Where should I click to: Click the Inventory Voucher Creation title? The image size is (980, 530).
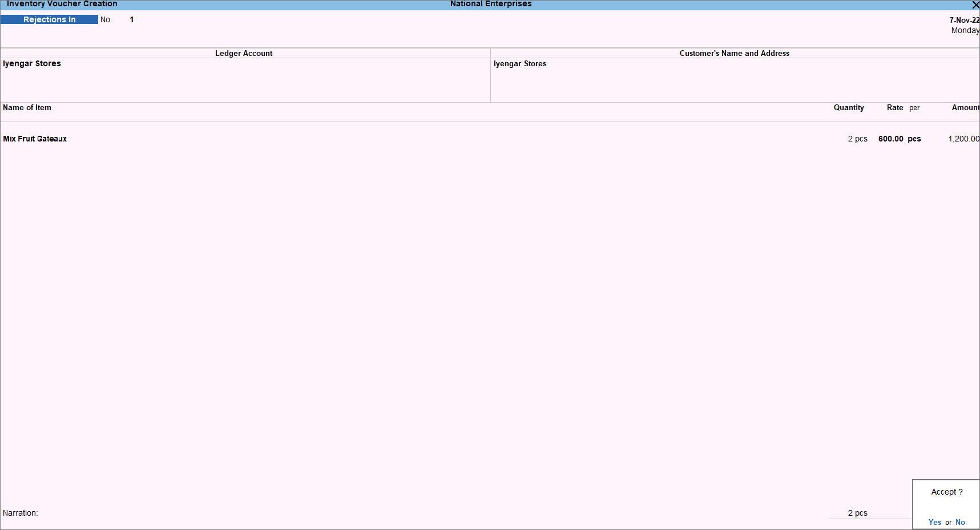pyautogui.click(x=62, y=4)
